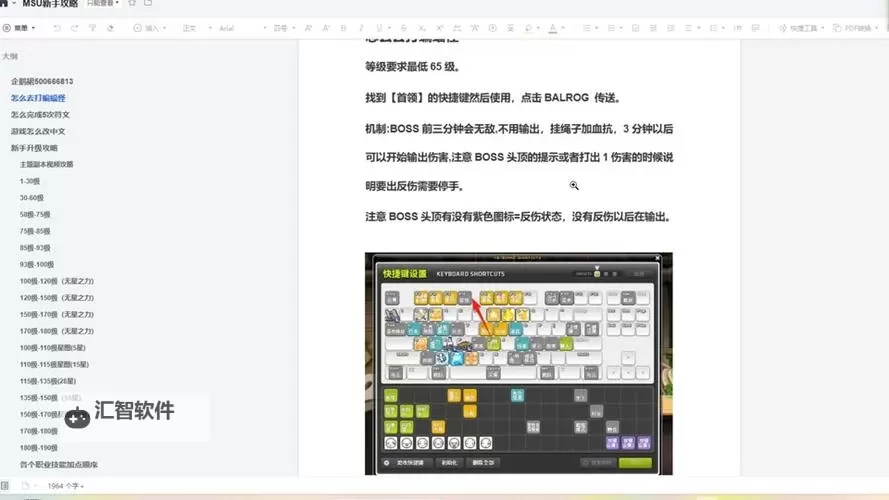This screenshot has height=500, width=889.
Task: Open the word count (1964 个字) dropdown
Action: (65, 486)
